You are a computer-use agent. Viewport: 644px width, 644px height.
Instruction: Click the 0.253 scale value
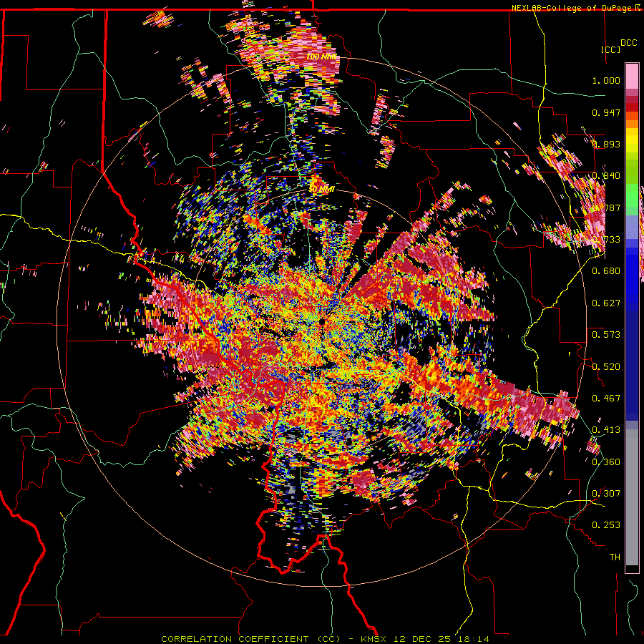(606, 525)
